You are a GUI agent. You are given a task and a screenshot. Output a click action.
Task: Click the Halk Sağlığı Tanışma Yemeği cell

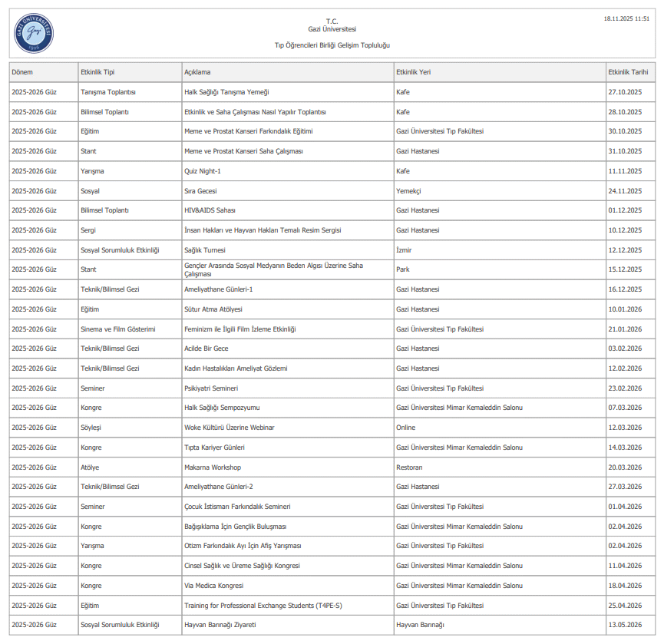point(226,92)
